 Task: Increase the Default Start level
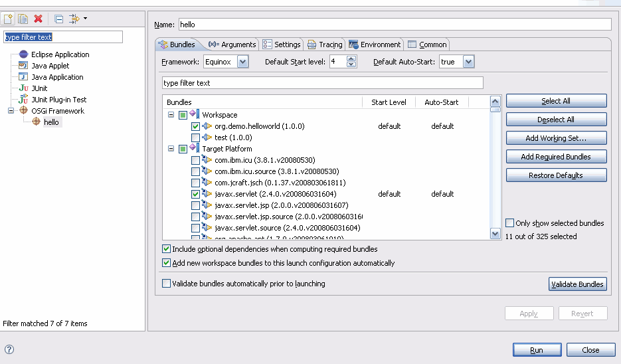tap(351, 58)
